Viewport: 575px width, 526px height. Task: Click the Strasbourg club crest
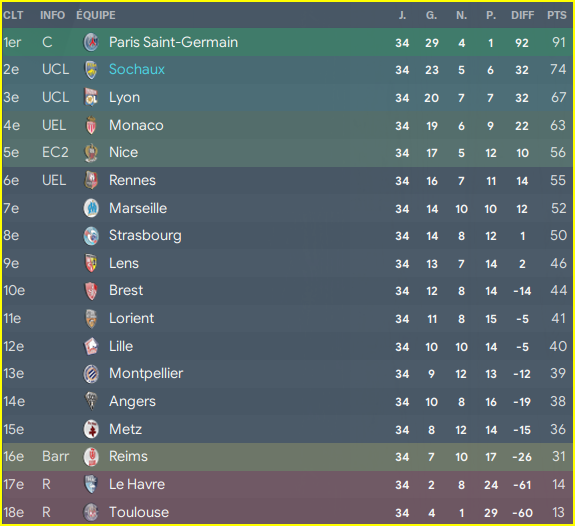pos(91,235)
